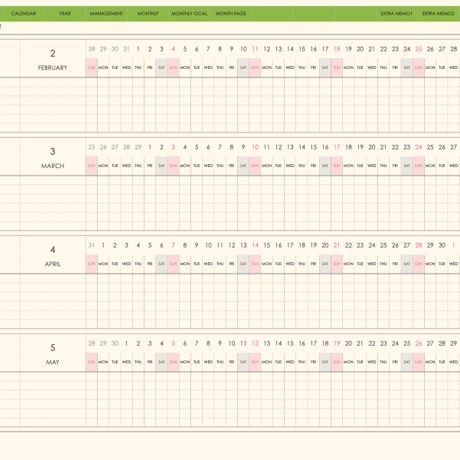The width and height of the screenshot is (460, 460).
Task: Select date 14 in the February row
Action: [290, 49]
